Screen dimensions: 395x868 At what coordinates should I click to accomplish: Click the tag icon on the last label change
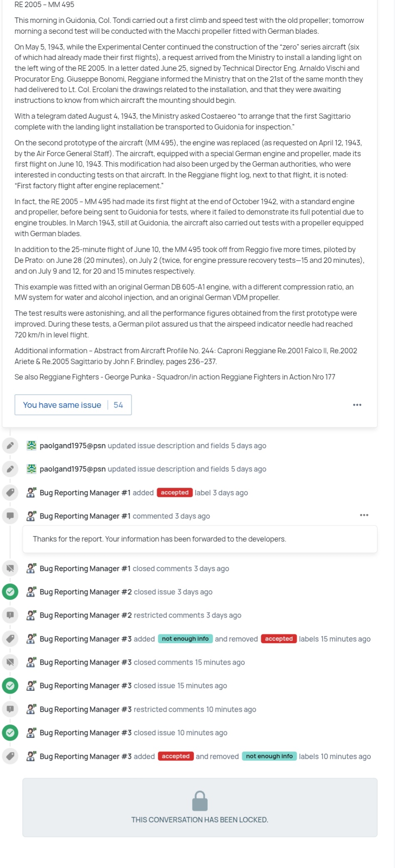pyautogui.click(x=10, y=756)
